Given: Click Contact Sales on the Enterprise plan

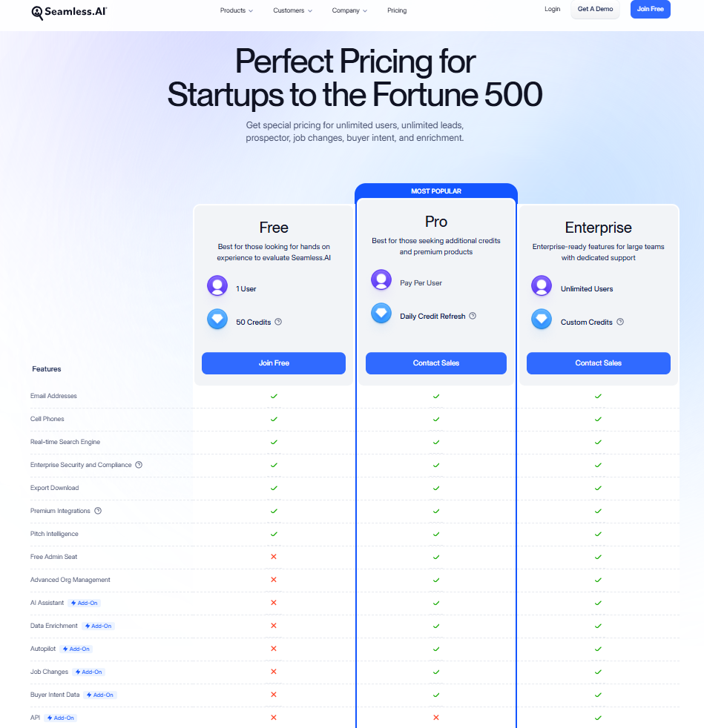Looking at the screenshot, I should [598, 363].
